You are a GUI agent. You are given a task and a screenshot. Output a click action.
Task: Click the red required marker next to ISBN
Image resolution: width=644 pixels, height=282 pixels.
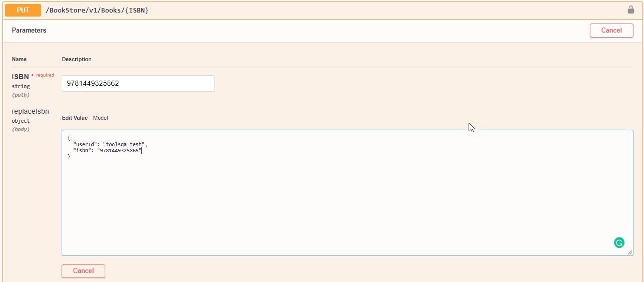43,75
